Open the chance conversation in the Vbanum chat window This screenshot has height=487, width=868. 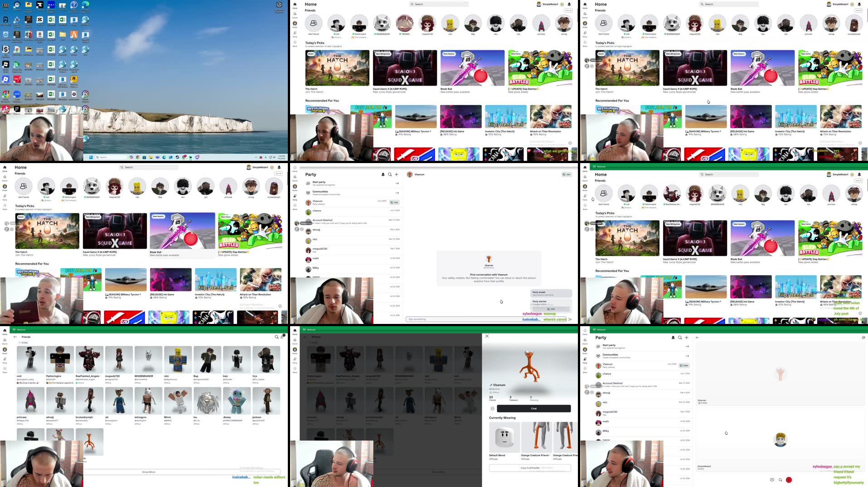coord(353,212)
